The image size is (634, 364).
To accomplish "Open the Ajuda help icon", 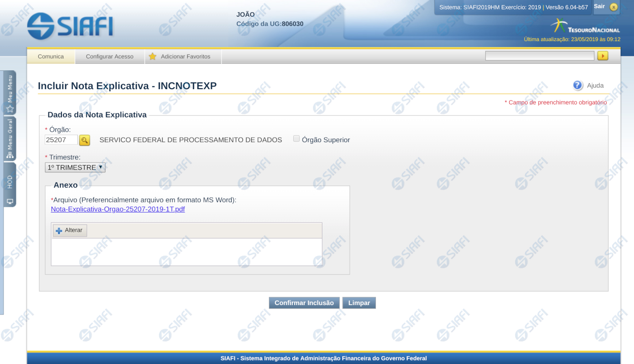I will click(x=578, y=85).
